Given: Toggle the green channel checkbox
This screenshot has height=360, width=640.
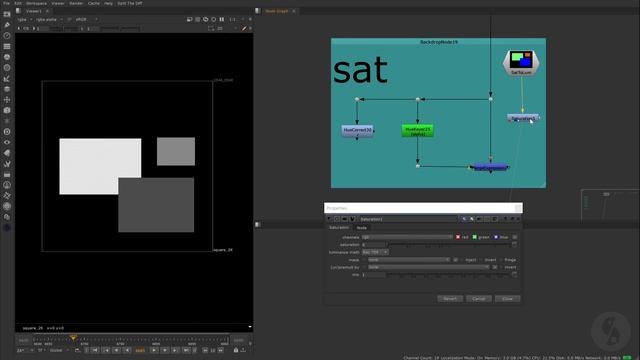Looking at the screenshot, I should (x=475, y=237).
